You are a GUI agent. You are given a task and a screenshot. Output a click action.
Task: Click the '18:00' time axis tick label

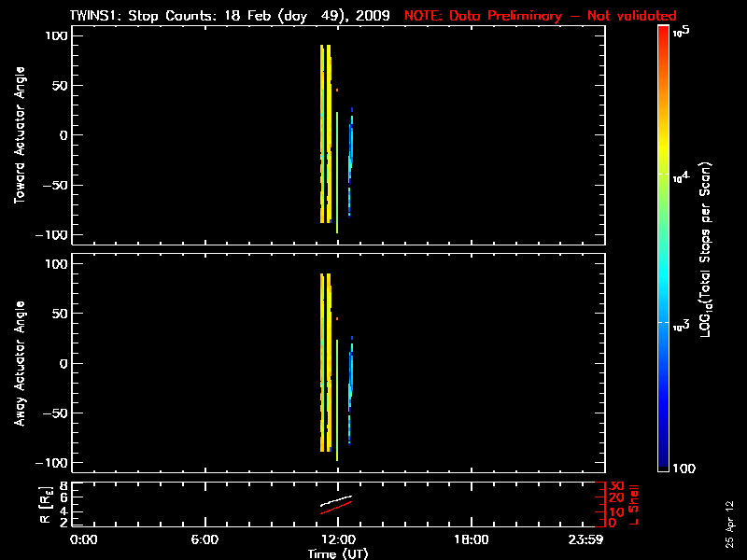[x=471, y=539]
